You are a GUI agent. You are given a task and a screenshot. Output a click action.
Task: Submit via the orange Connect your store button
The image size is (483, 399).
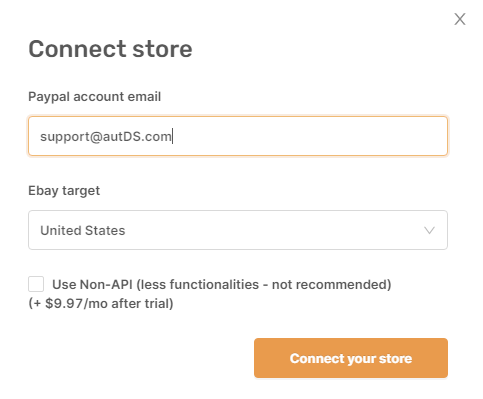pos(351,358)
